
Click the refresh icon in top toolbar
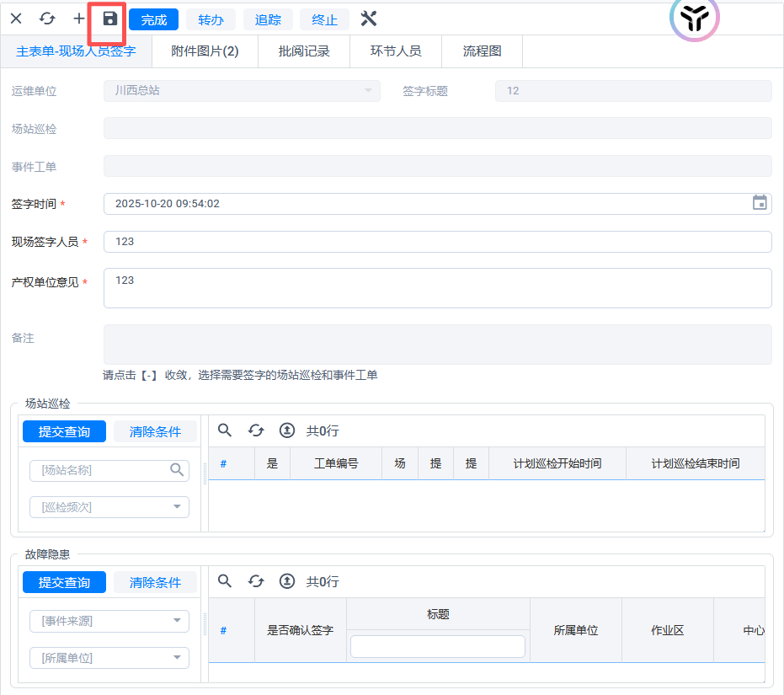pos(47,19)
